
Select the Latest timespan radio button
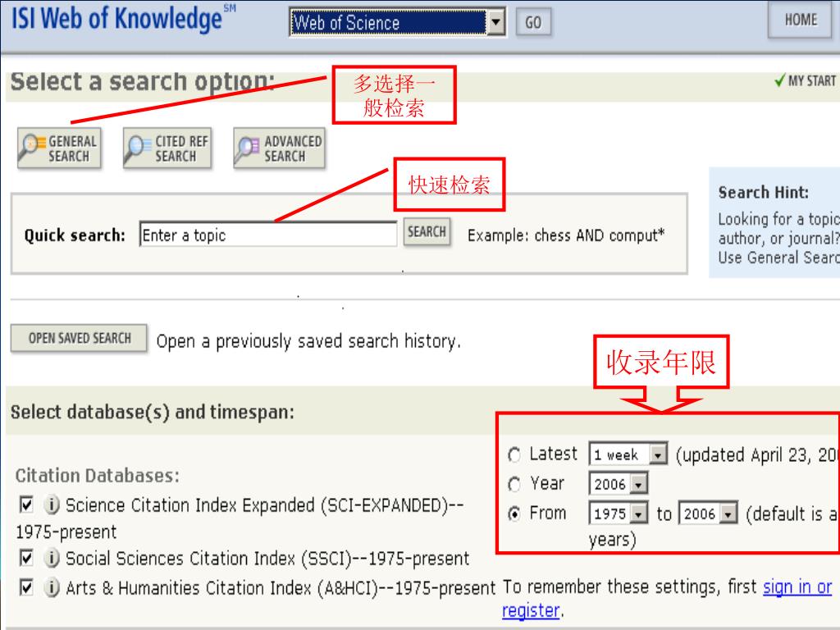coord(514,455)
